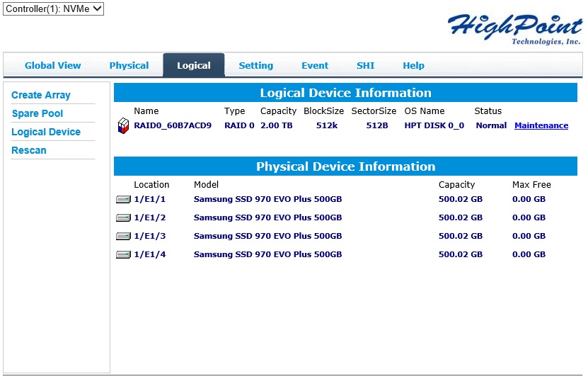Click the BlockSize column header
The image size is (588, 379).
click(323, 111)
